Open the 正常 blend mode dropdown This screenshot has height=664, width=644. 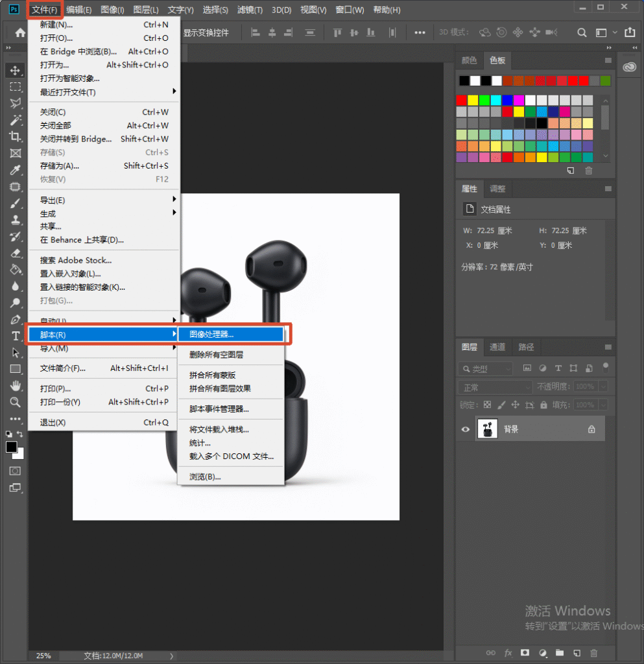tap(495, 387)
